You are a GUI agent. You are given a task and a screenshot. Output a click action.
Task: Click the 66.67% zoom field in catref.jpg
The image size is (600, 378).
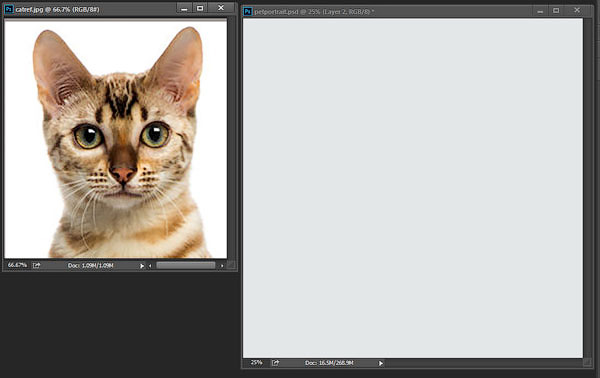click(x=17, y=265)
